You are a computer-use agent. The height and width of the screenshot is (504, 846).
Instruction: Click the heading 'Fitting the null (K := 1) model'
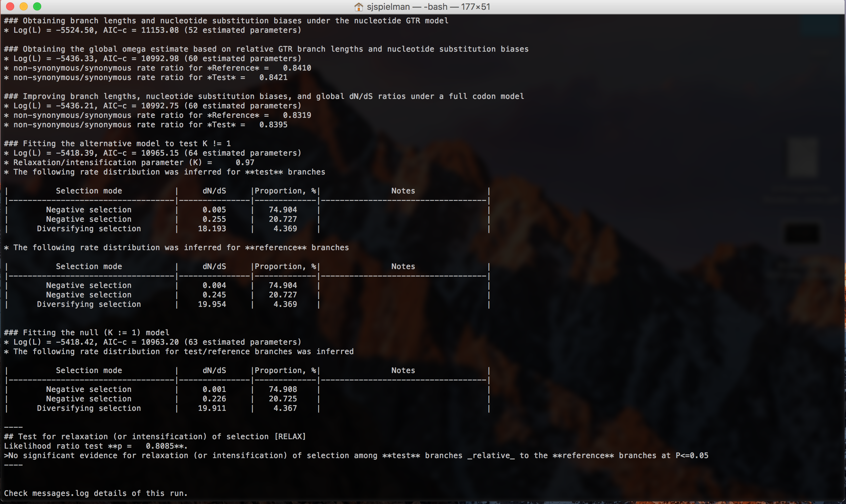(96, 333)
